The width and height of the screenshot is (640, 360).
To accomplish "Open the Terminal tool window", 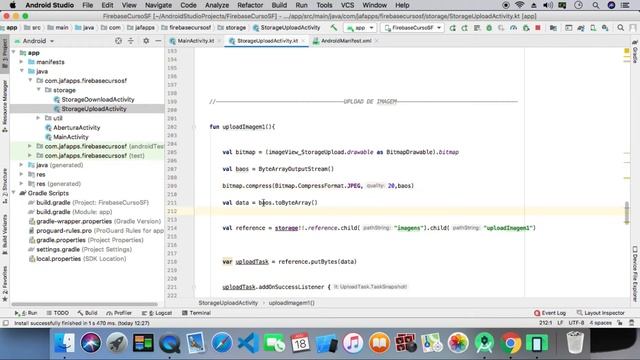I will coord(196,313).
